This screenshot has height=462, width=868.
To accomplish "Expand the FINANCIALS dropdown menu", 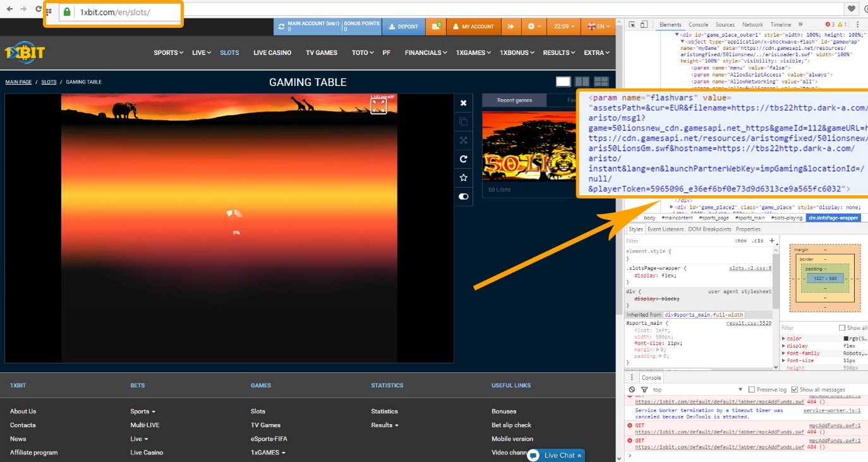I will pos(425,52).
